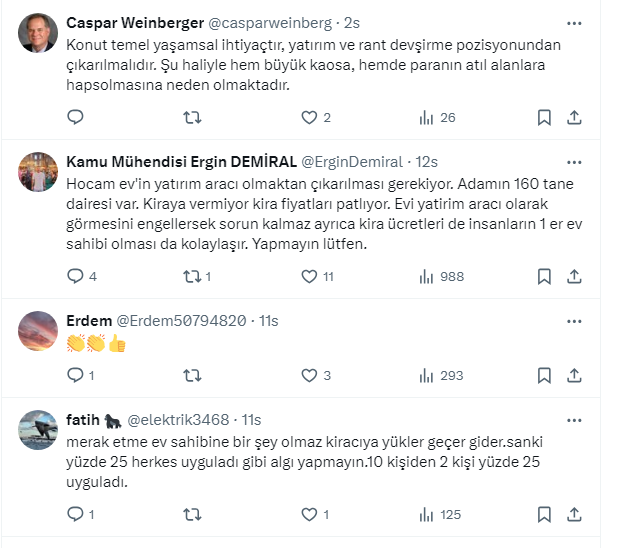Share fatih's tweet
The image size is (623, 548).
tap(574, 515)
